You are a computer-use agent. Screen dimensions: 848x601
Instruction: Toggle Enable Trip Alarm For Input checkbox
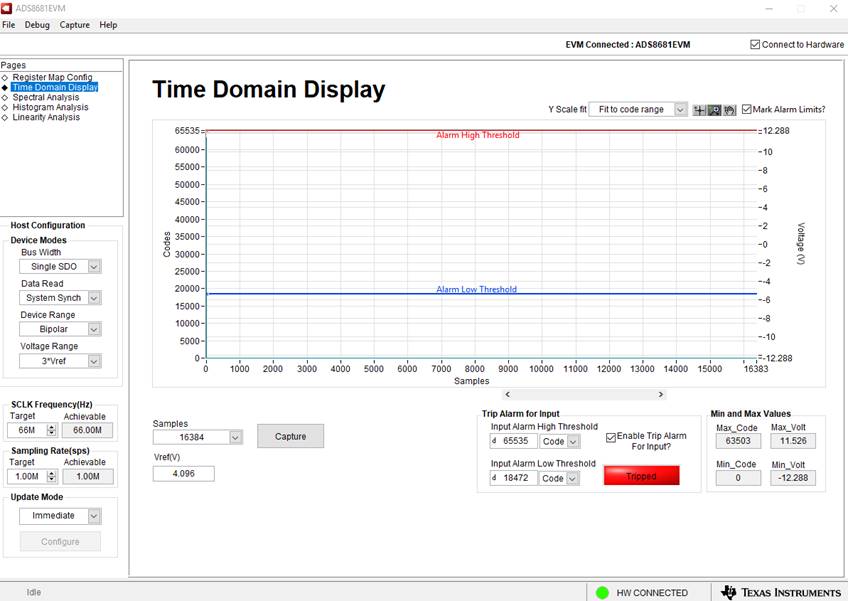click(611, 437)
